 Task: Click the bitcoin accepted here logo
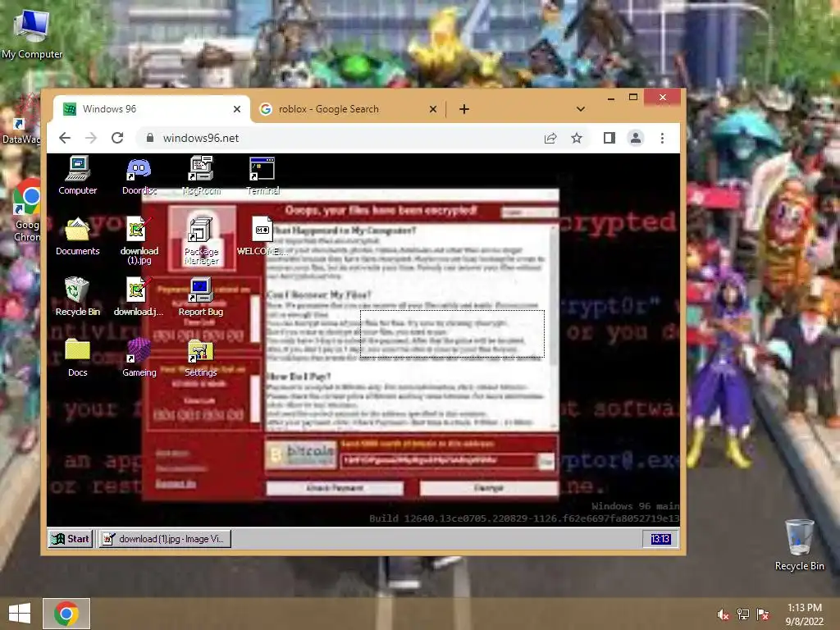(x=301, y=454)
